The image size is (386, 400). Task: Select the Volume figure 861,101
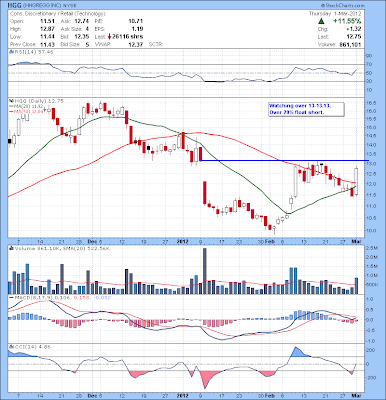coord(351,44)
